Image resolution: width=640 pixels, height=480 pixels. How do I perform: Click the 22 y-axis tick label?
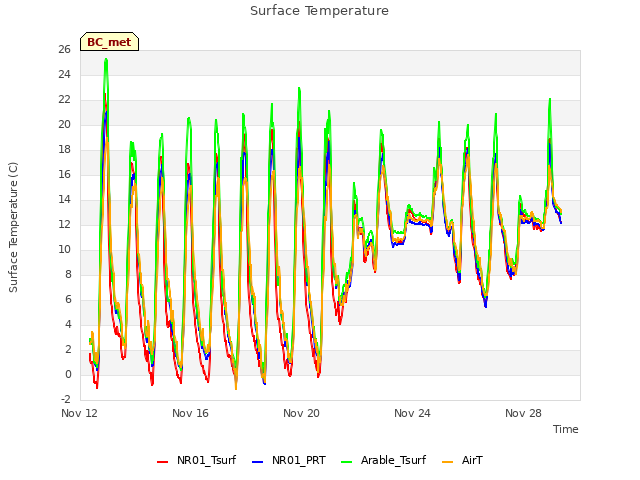click(x=64, y=99)
